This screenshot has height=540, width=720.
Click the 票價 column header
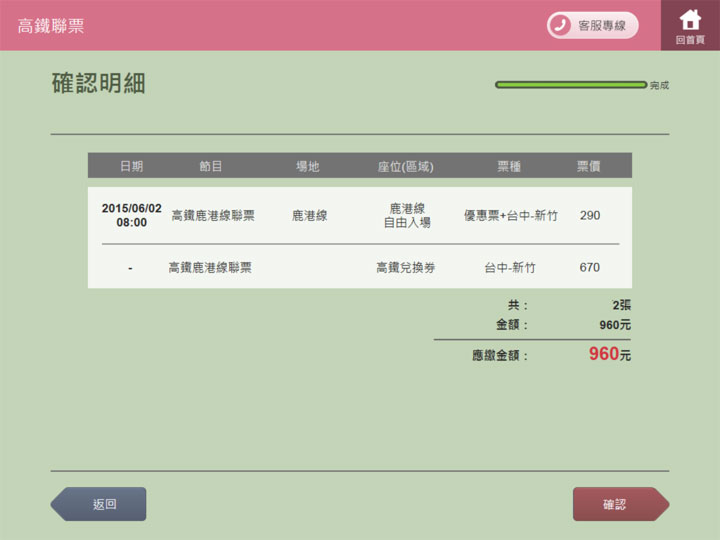pos(589,166)
